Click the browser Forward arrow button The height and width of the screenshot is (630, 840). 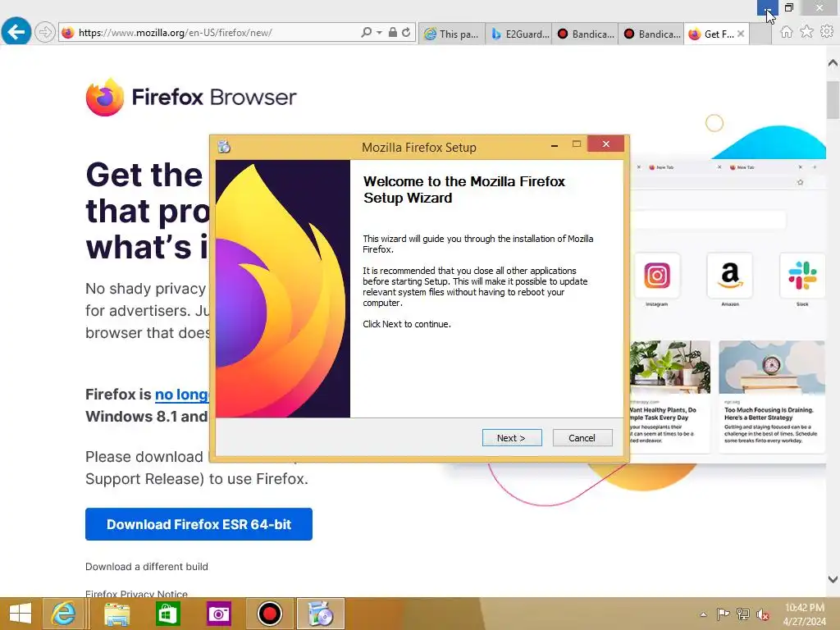45,32
